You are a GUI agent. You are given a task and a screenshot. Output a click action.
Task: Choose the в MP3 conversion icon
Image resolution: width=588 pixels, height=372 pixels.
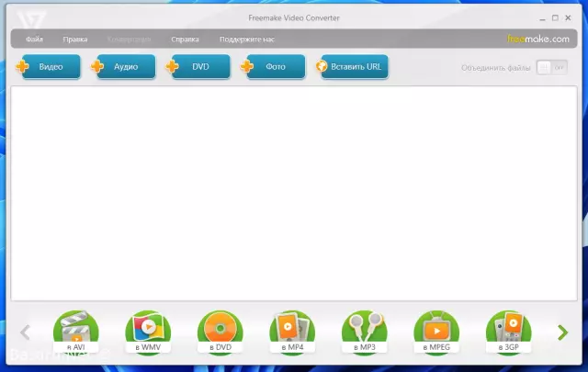(x=365, y=333)
